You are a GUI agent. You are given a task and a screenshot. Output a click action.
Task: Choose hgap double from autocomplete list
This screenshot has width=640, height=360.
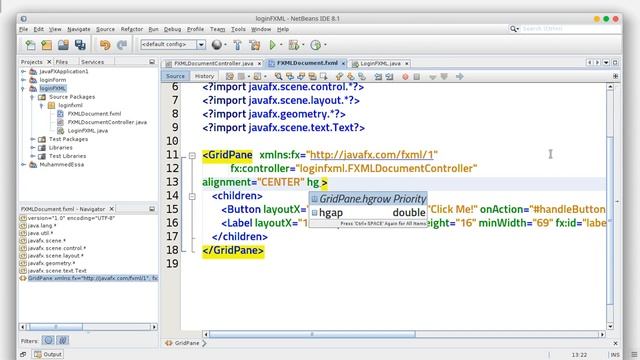point(368,212)
